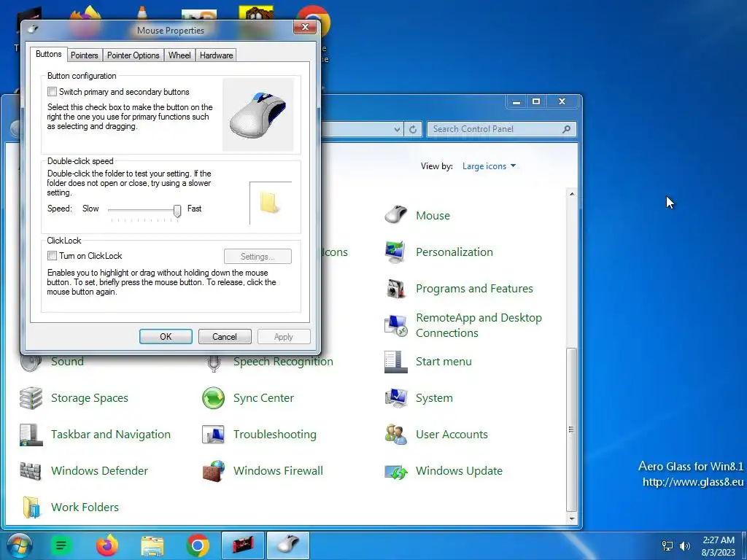Click the green notes app taskbar icon
747x560 pixels.
[61, 545]
